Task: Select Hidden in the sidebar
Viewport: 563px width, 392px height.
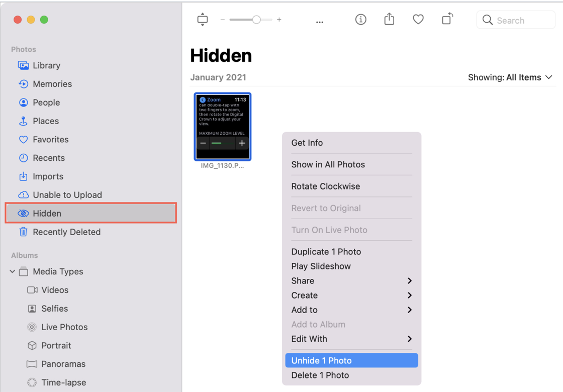Action: coord(47,213)
